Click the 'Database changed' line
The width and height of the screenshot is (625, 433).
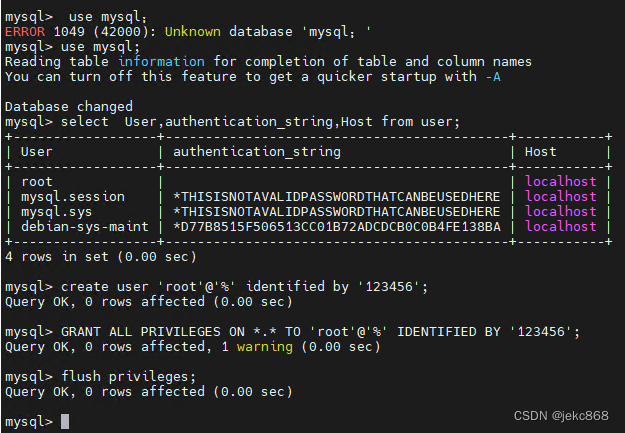(69, 106)
